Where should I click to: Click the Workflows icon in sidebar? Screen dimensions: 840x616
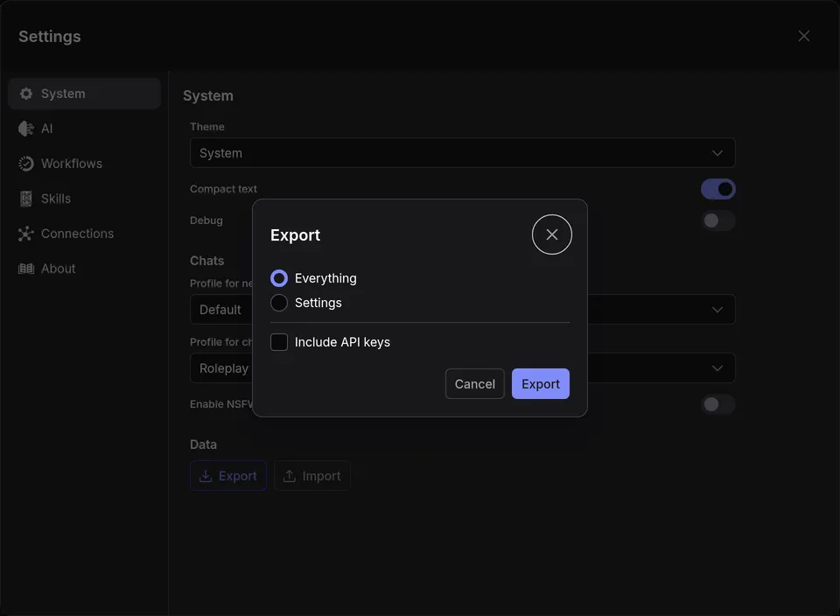pyautogui.click(x=25, y=164)
